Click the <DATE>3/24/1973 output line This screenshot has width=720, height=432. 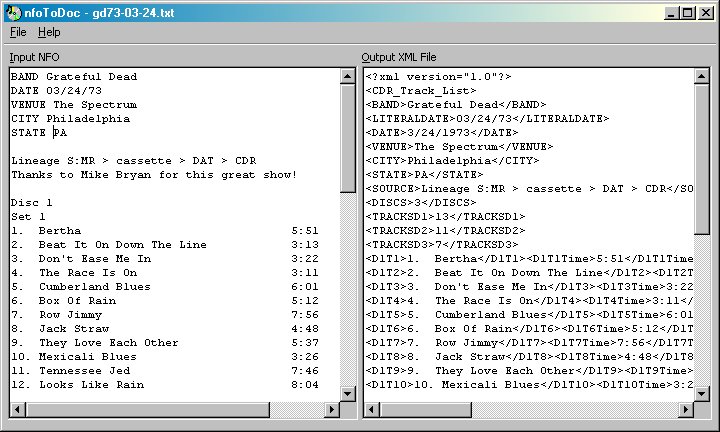[x=442, y=133]
